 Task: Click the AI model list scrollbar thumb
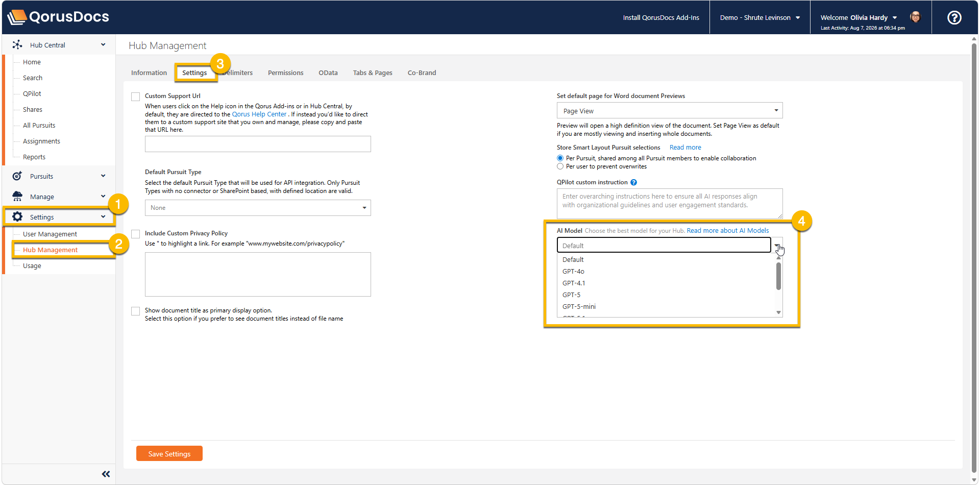pos(778,276)
